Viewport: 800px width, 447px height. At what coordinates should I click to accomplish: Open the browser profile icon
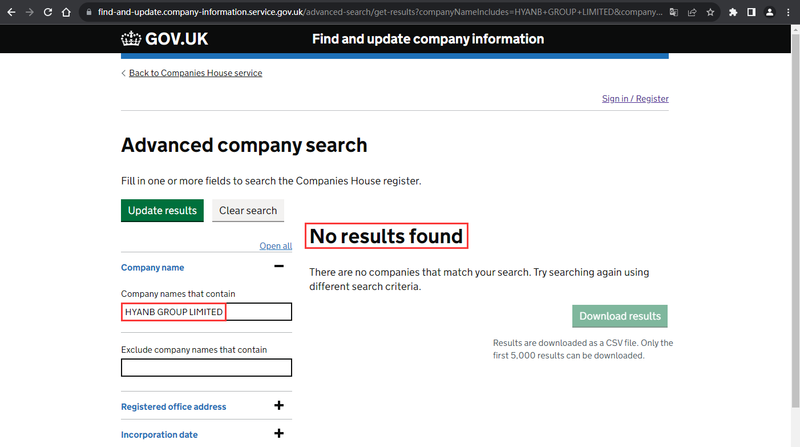769,12
